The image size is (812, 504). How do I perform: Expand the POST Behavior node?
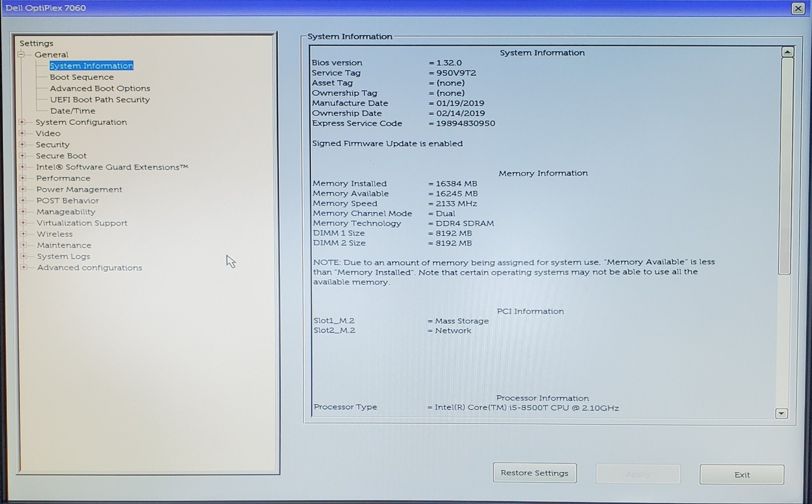23,200
